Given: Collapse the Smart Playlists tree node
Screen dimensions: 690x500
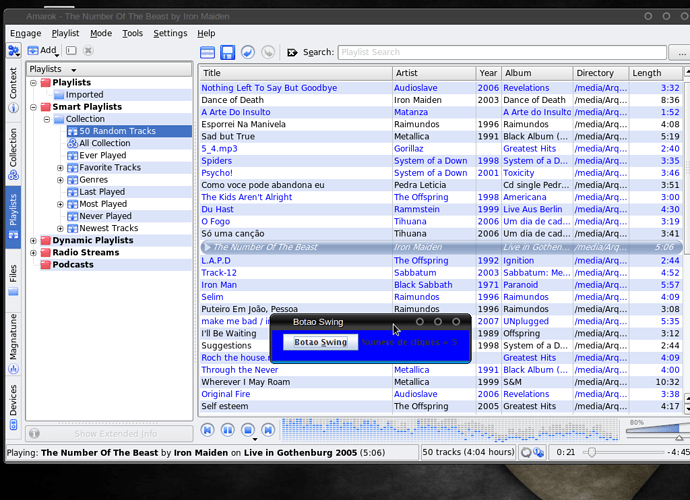Looking at the screenshot, I should [x=33, y=107].
